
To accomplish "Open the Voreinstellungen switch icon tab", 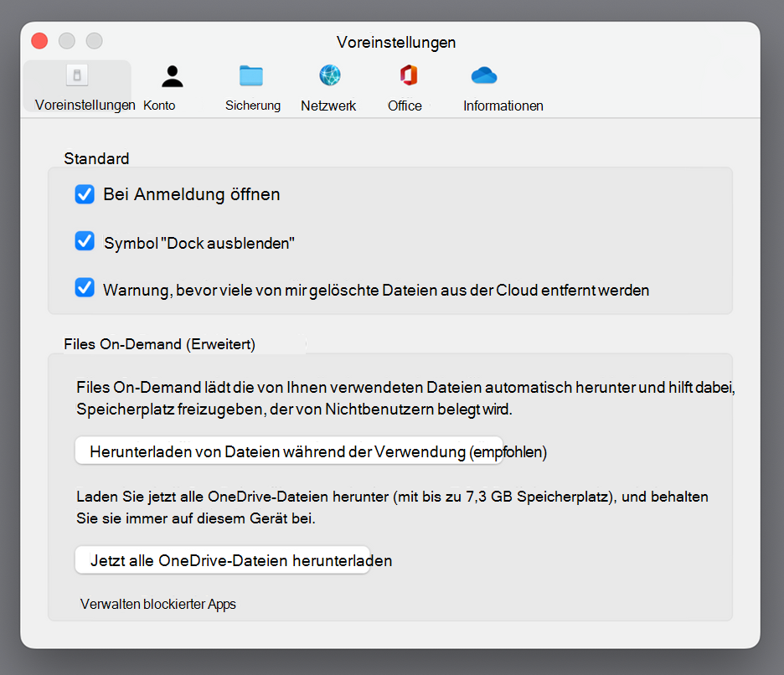I will tap(77, 75).
